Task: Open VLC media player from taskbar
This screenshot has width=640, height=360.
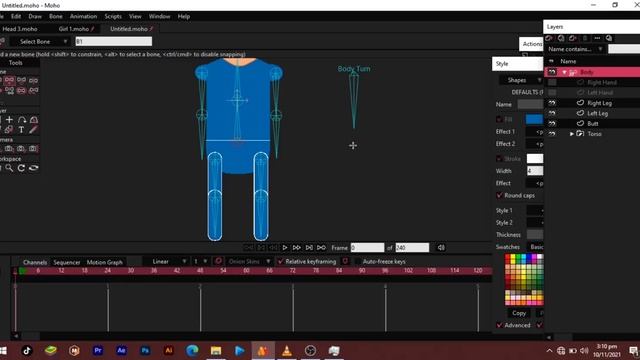Action: tap(287, 351)
